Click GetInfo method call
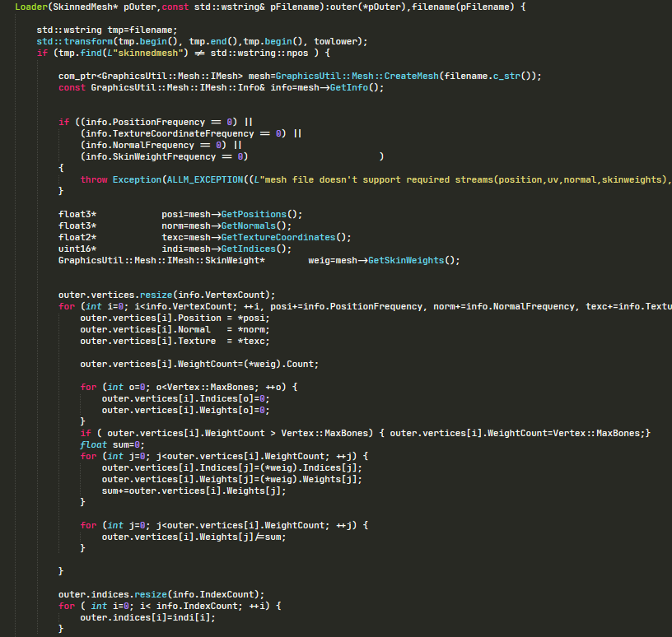Image resolution: width=672 pixels, height=637 pixels. tap(349, 88)
